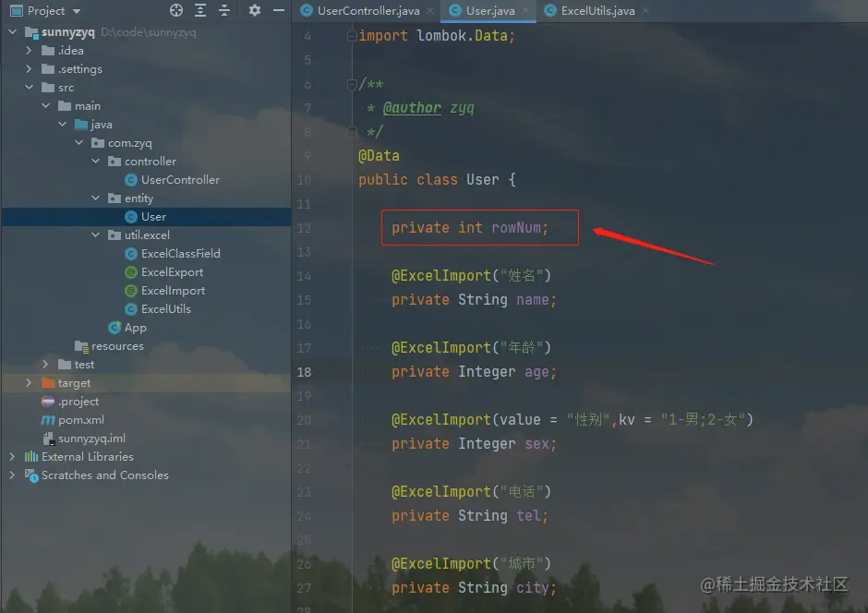Click the controller package folder icon

[115, 161]
